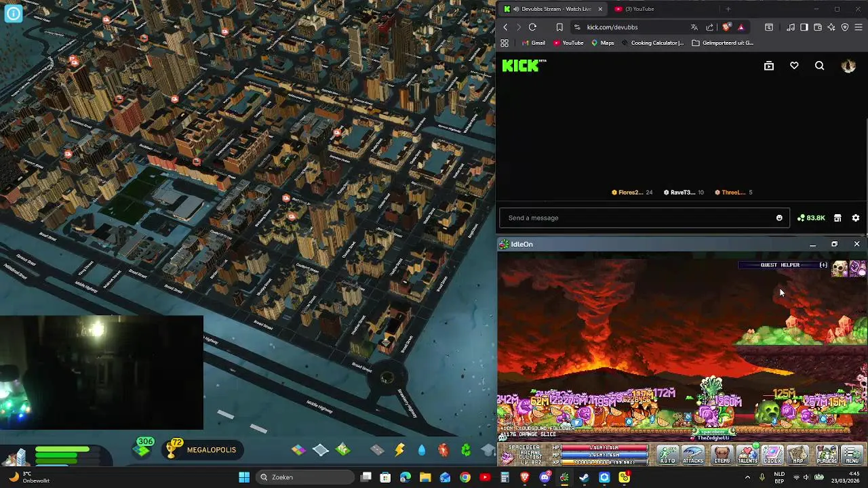Expand the Geïmporteerd uit G... bookmarks folder
Screen dimensions: 868x488
[723, 43]
